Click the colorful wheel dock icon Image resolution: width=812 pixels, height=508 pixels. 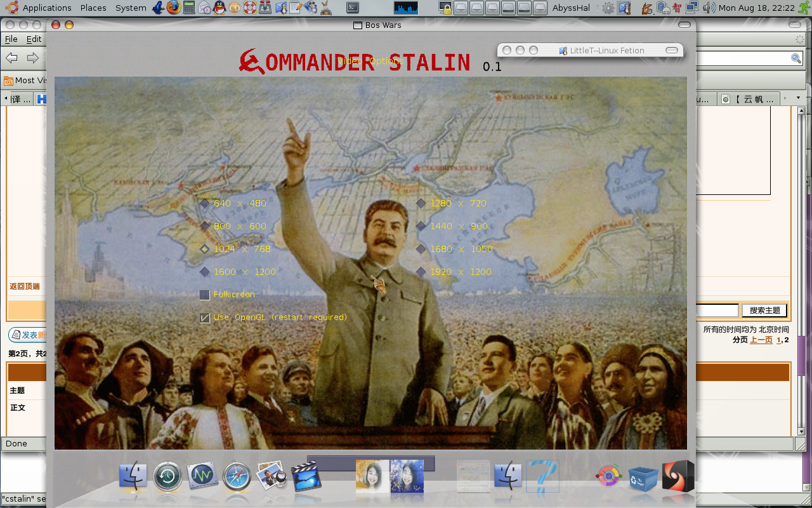point(608,476)
